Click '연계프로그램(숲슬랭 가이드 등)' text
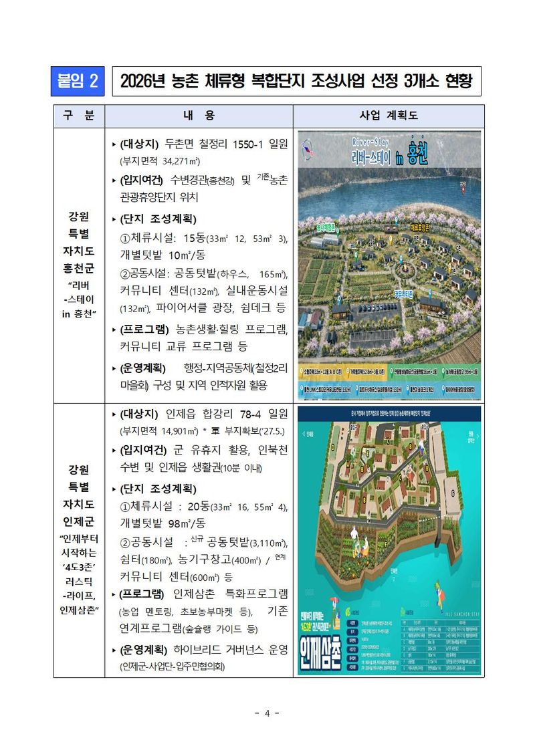The width and height of the screenshot is (535, 756). coord(189,629)
